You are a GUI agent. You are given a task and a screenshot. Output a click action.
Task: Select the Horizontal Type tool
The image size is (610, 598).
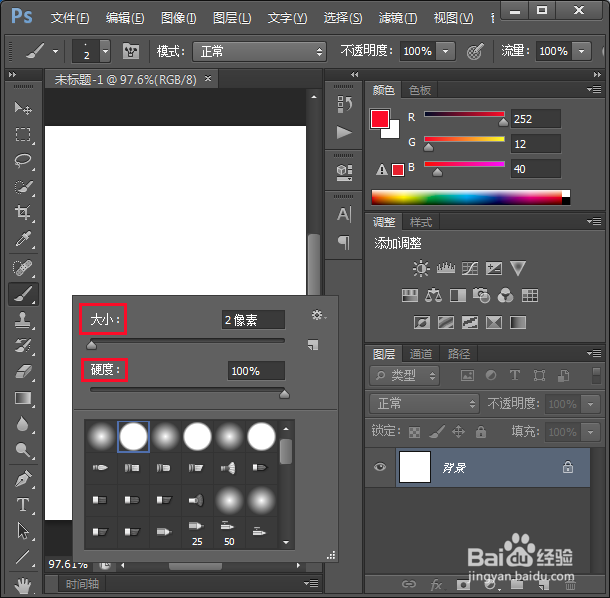(x=23, y=505)
